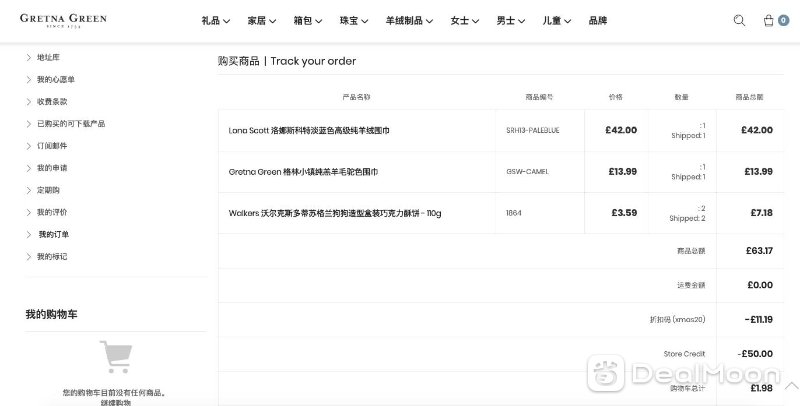Click the Track your order heading

coord(313,61)
